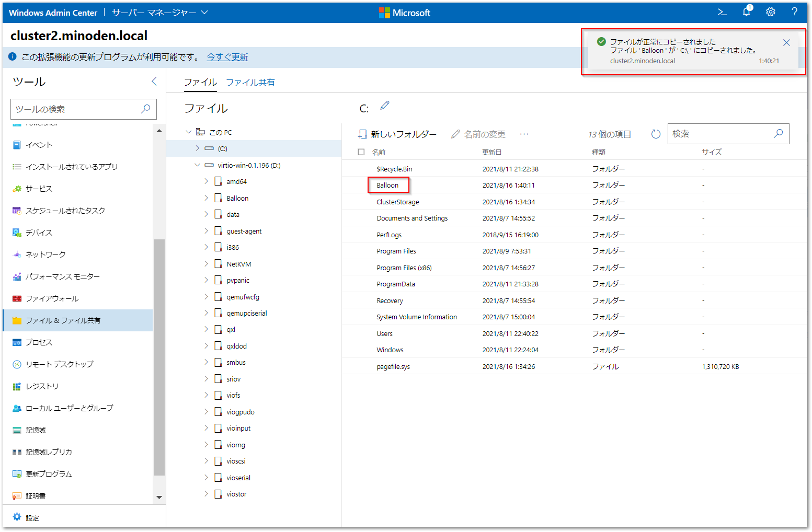
Task: Click the tool search magnifier icon
Action: point(146,109)
